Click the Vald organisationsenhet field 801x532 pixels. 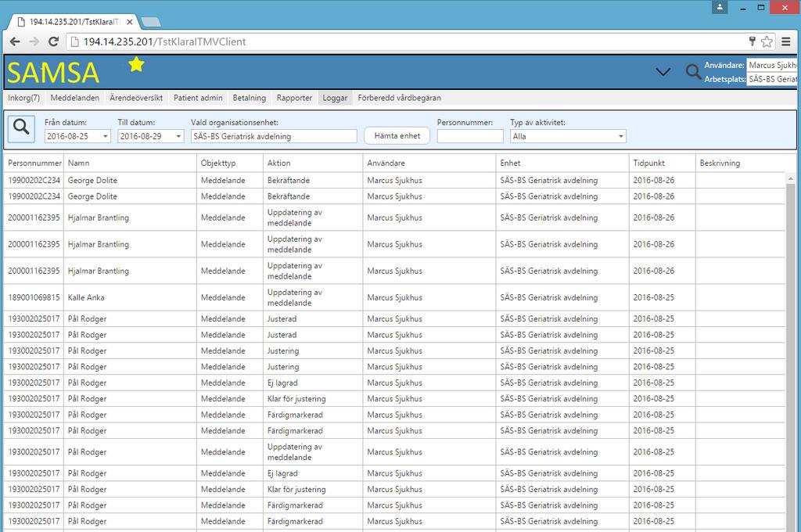tap(274, 136)
